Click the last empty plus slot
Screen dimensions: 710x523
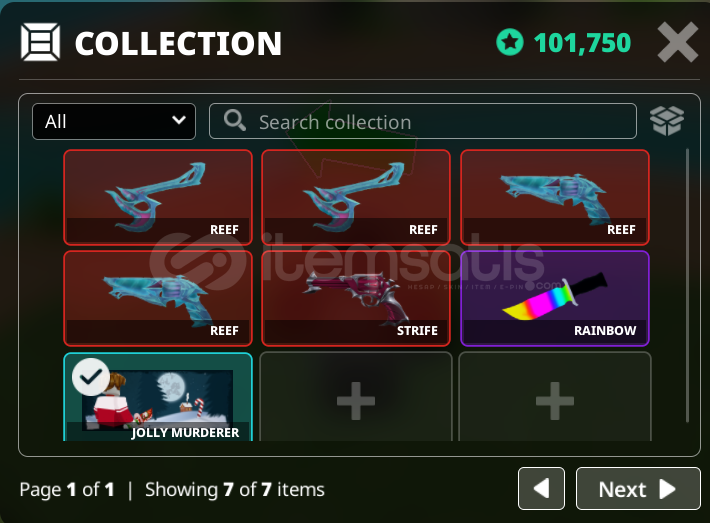tap(555, 397)
